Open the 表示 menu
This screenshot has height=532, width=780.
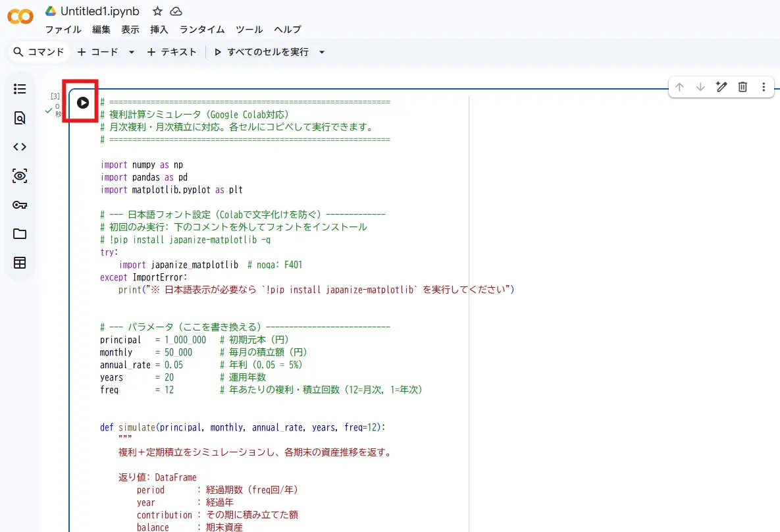pos(130,30)
